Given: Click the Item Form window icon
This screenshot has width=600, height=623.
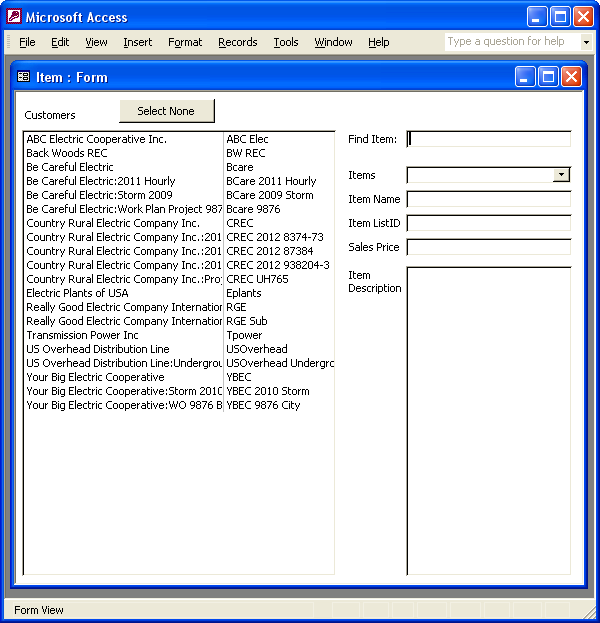Looking at the screenshot, I should pos(23,77).
